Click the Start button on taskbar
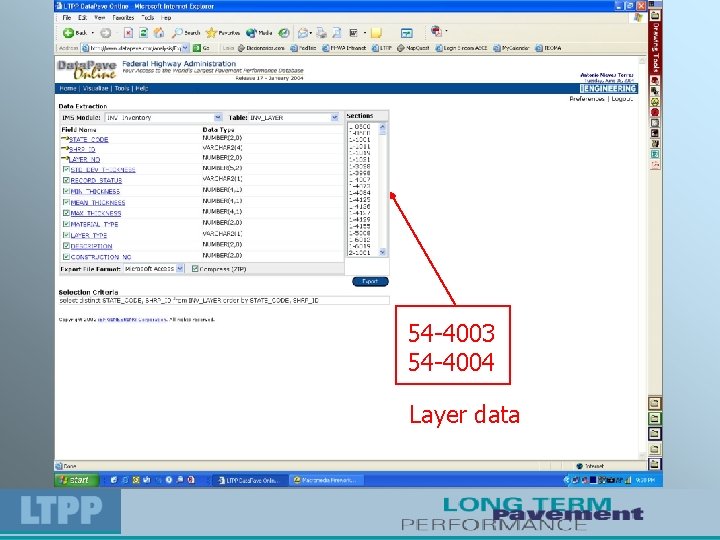Viewport: 720px width, 540px height. 77,480
